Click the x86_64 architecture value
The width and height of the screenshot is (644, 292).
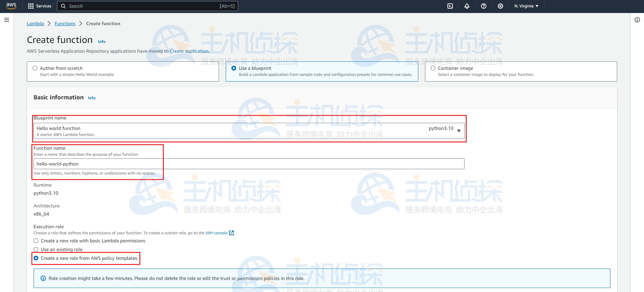[x=41, y=214]
